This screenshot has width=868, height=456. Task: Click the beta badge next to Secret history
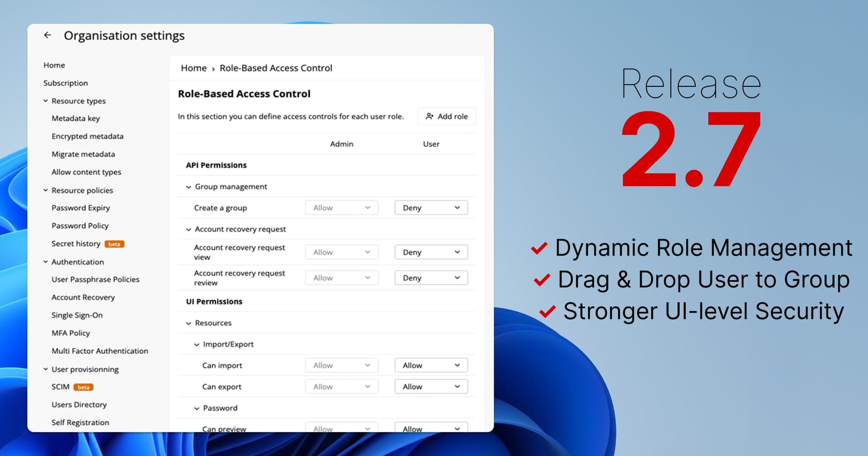[x=114, y=244]
